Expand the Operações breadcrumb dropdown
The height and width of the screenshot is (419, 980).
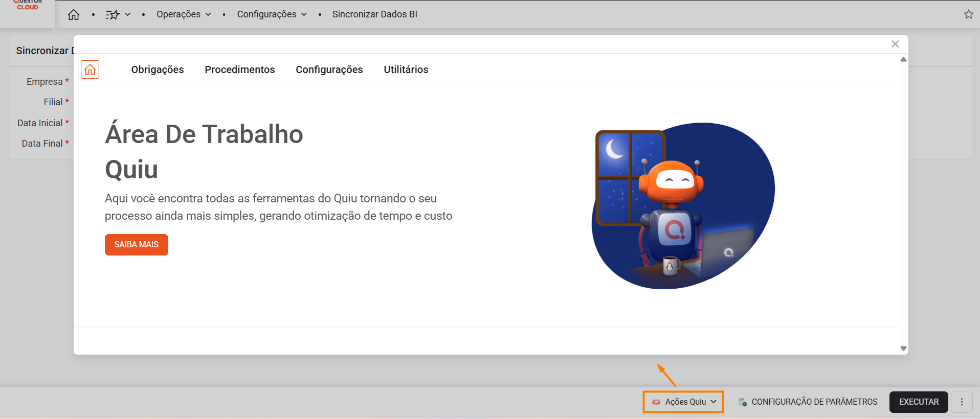(184, 14)
